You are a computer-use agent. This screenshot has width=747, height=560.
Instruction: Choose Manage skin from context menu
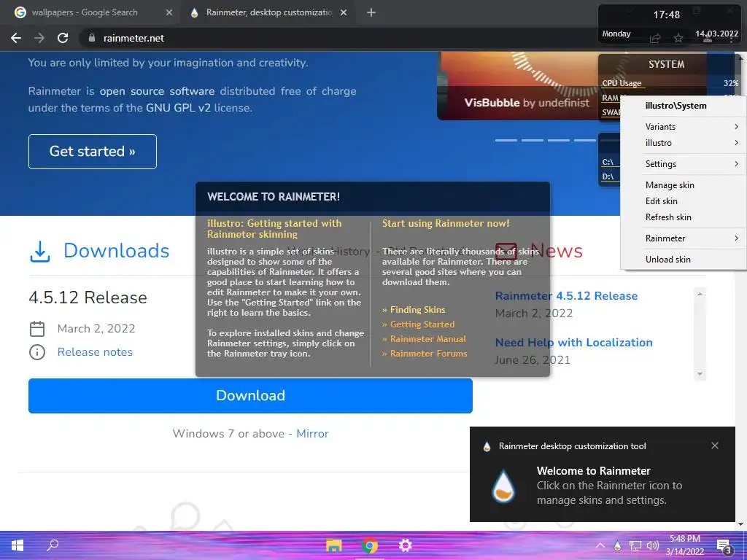click(683, 184)
